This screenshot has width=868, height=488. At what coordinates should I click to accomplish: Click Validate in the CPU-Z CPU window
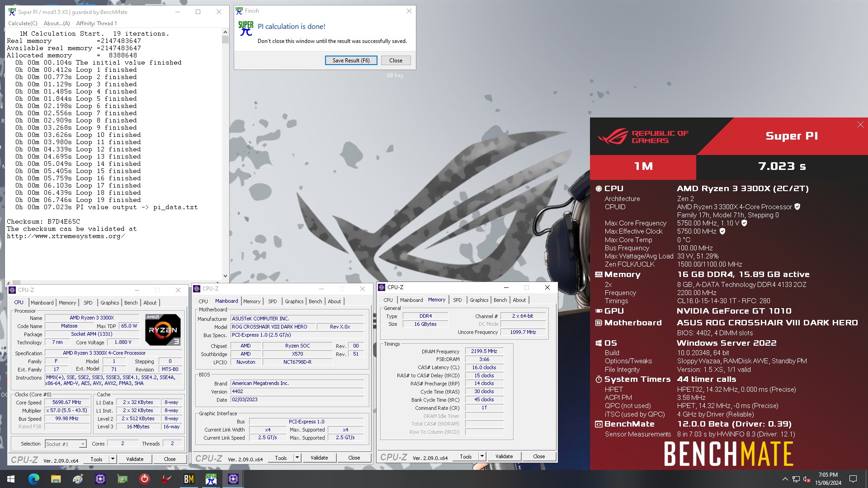(135, 459)
